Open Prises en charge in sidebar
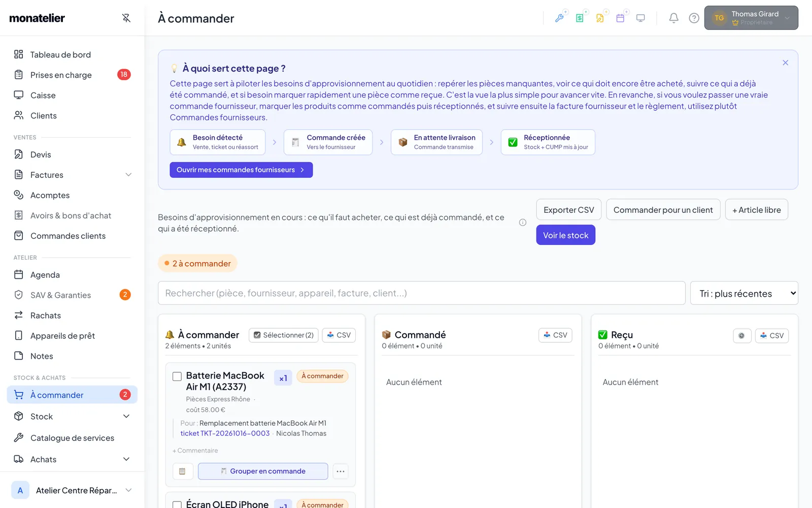The width and height of the screenshot is (812, 508). click(61, 75)
